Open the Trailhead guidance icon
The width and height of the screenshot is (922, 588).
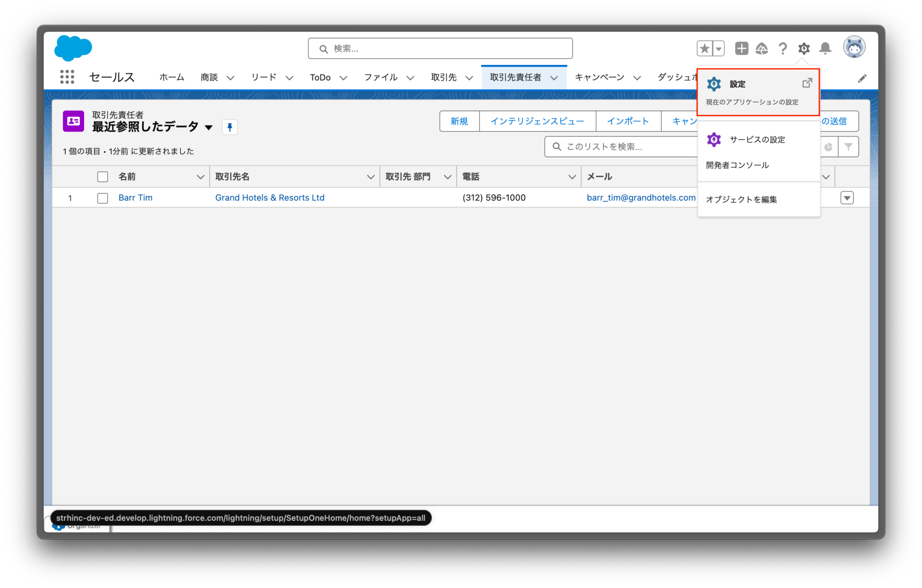762,48
